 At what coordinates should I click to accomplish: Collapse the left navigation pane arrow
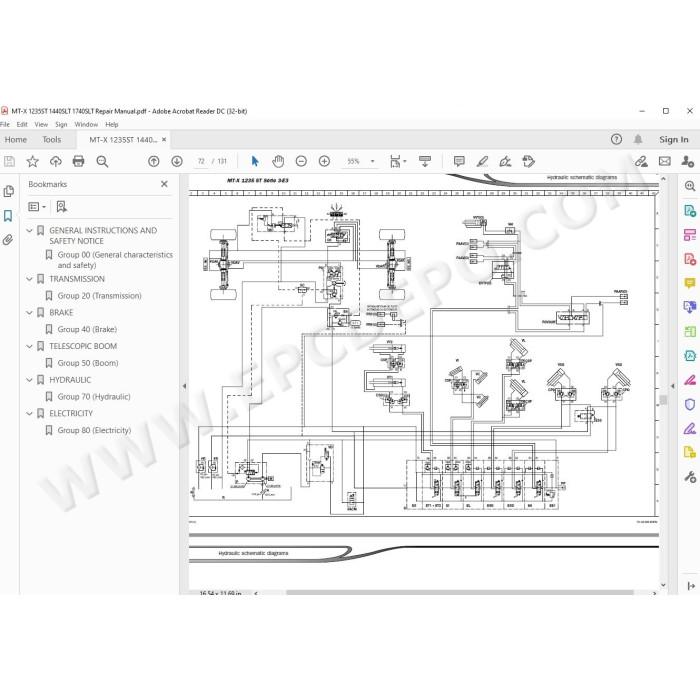pos(184,386)
